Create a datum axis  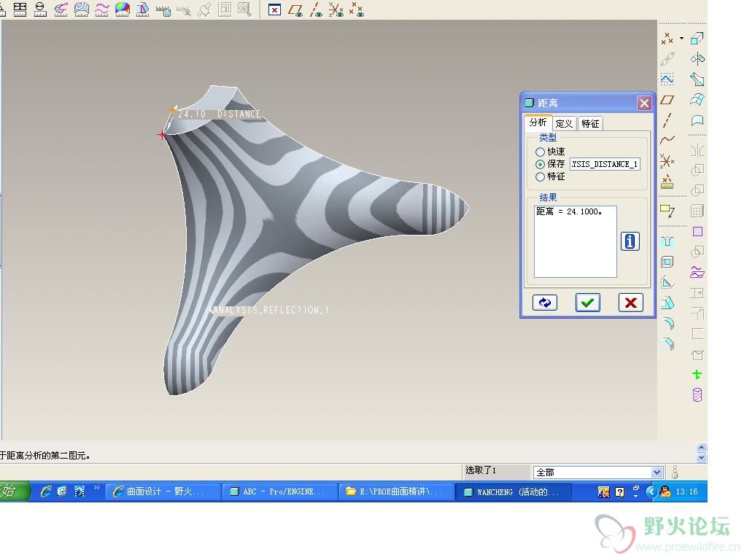[667, 120]
